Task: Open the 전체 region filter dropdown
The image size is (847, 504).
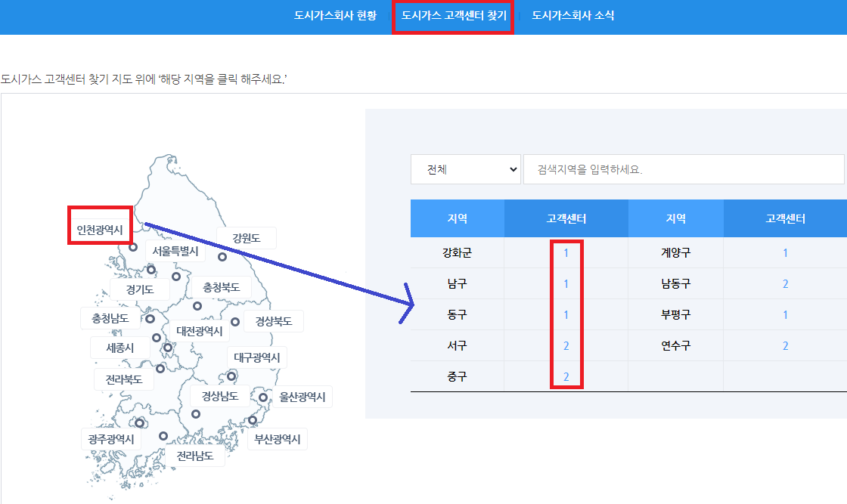Action: click(465, 169)
